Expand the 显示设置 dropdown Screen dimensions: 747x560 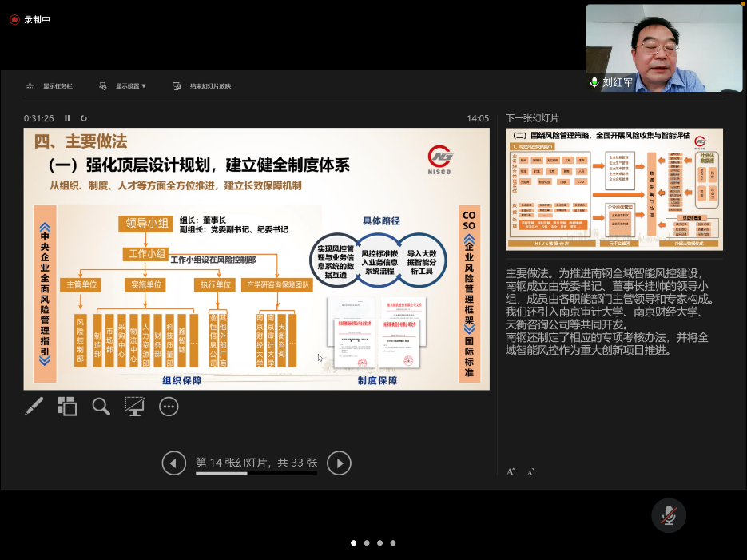(124, 86)
